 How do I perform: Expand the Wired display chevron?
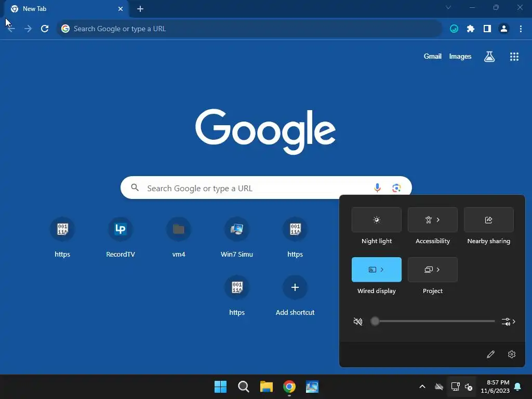pyautogui.click(x=382, y=270)
